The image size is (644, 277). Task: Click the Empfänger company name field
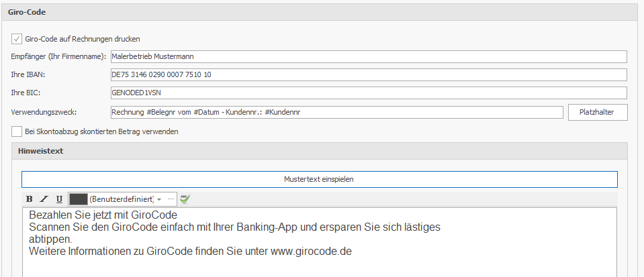pos(368,56)
